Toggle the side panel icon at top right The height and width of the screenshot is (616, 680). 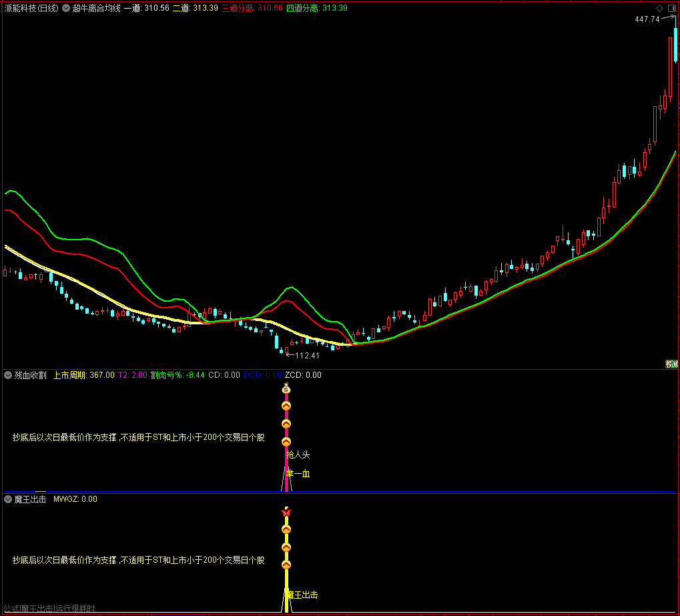click(x=672, y=8)
